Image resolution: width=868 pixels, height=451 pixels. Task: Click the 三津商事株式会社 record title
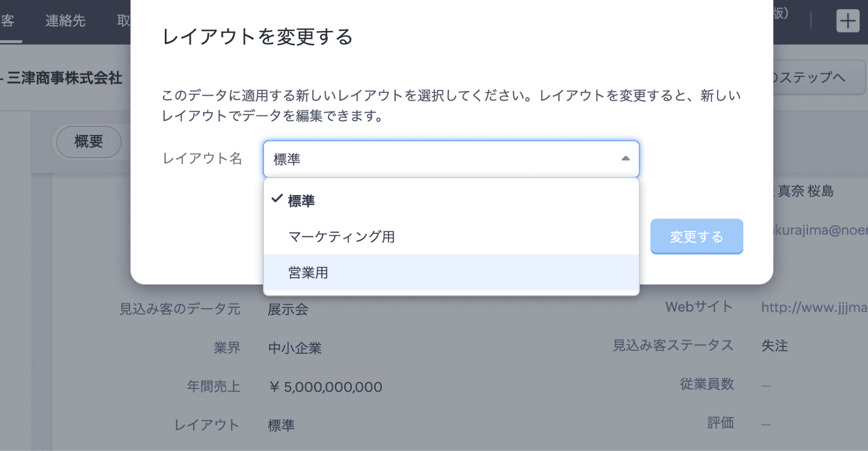click(65, 78)
